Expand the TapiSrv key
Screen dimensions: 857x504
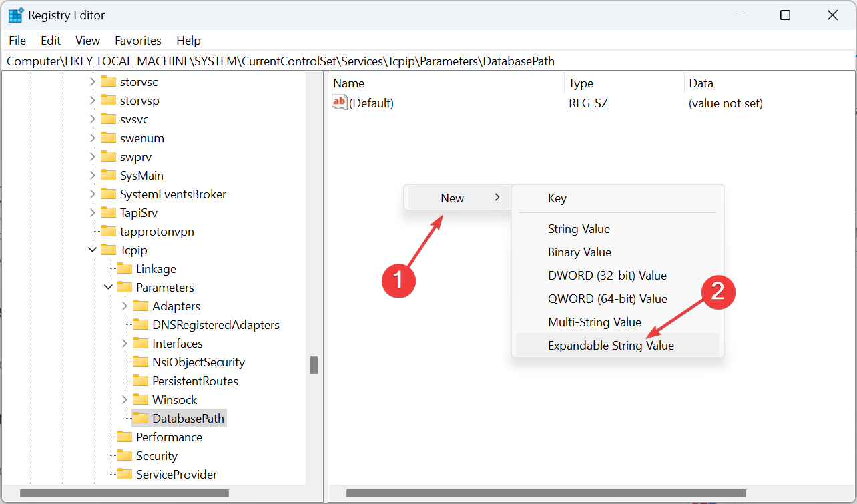coord(93,213)
